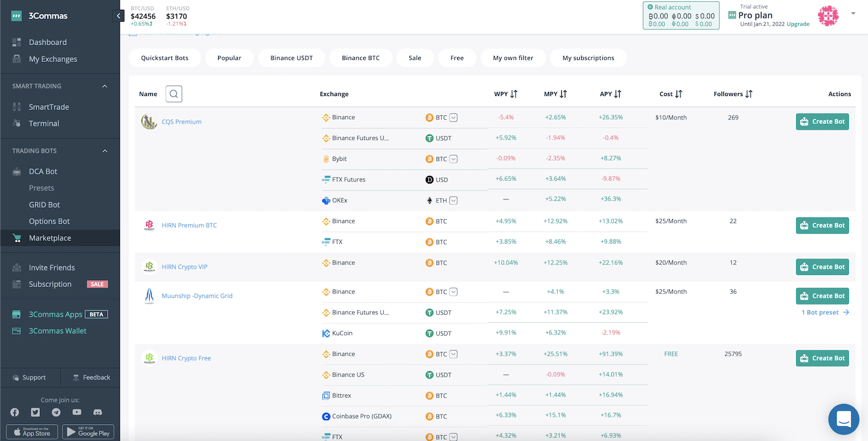The image size is (868, 441).
Task: Expand BTC dropdown in HIRN Crypto Free Binance row
Action: 454,354
